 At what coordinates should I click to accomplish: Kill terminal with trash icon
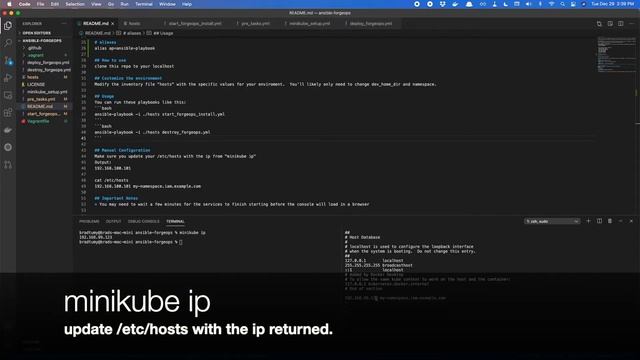coord(610,221)
